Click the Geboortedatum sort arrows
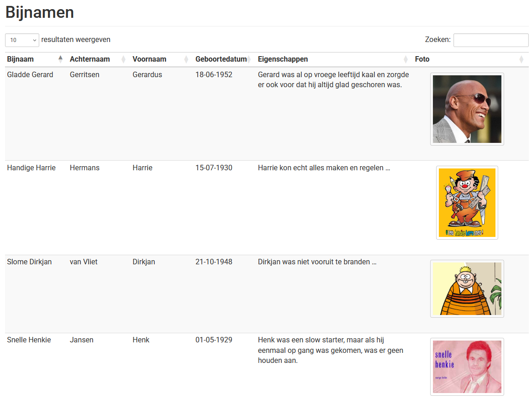The image size is (532, 404). tap(248, 59)
